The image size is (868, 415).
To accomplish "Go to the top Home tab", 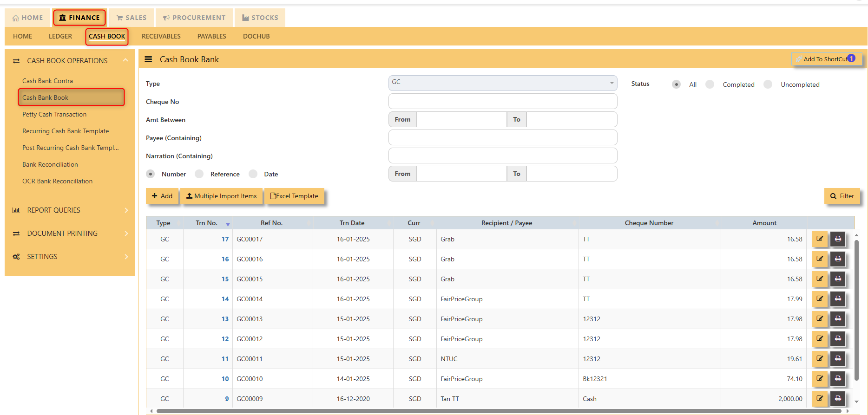I will pyautogui.click(x=28, y=18).
